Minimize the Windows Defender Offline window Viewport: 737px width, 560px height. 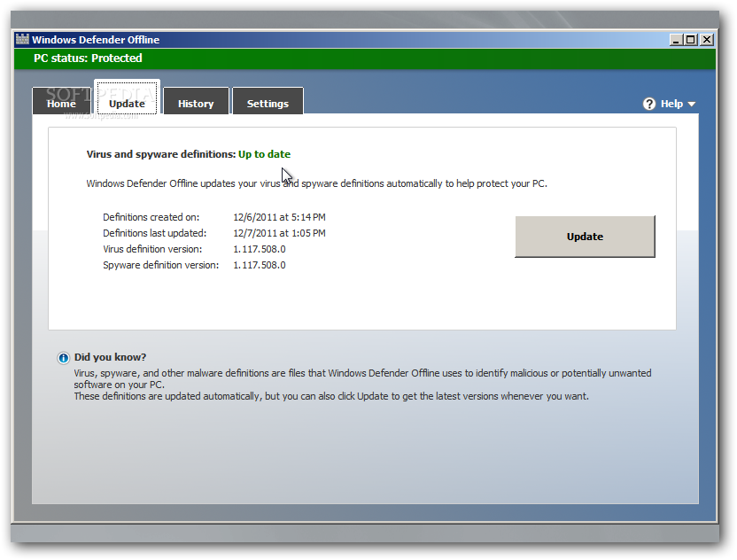point(675,40)
